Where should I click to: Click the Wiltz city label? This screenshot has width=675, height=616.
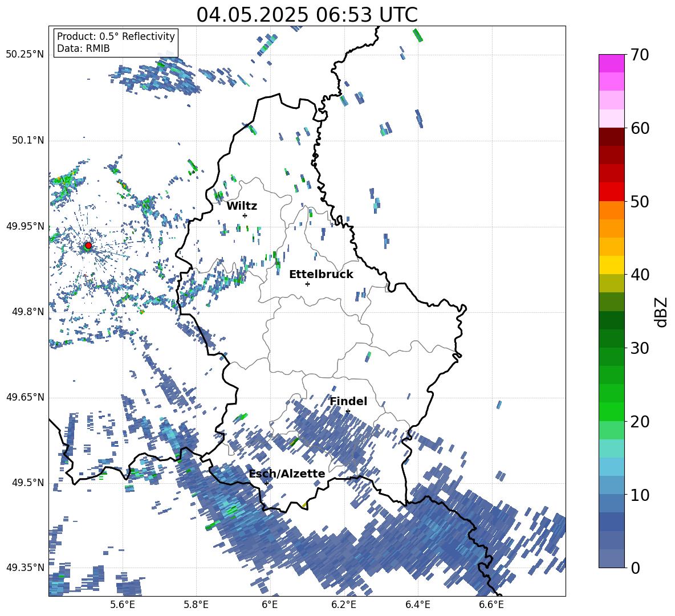pos(242,206)
